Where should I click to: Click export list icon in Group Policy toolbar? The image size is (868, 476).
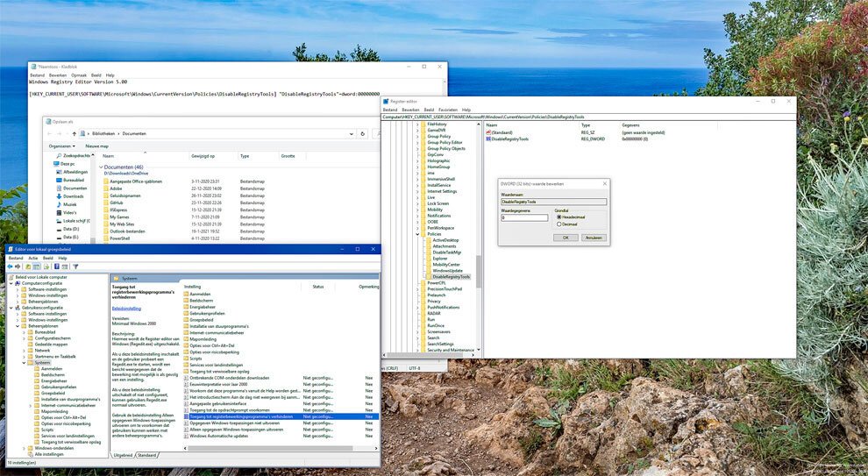click(46, 266)
